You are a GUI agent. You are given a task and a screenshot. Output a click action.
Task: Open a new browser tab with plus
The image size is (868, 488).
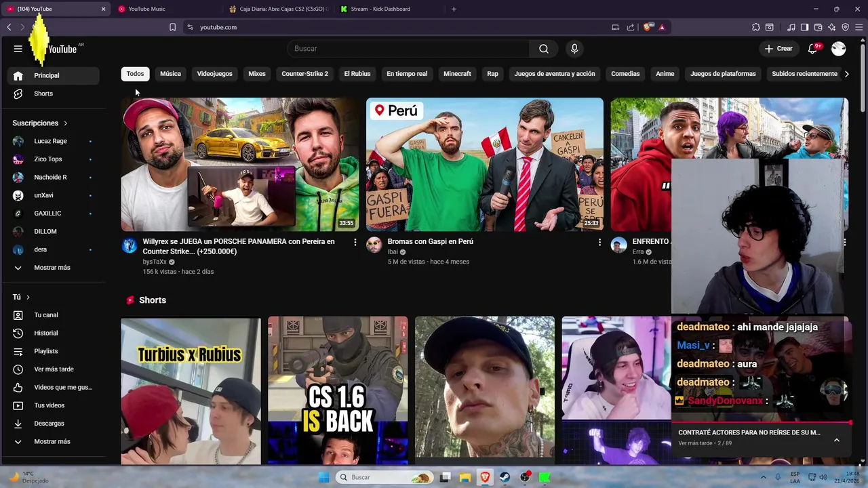454,9
